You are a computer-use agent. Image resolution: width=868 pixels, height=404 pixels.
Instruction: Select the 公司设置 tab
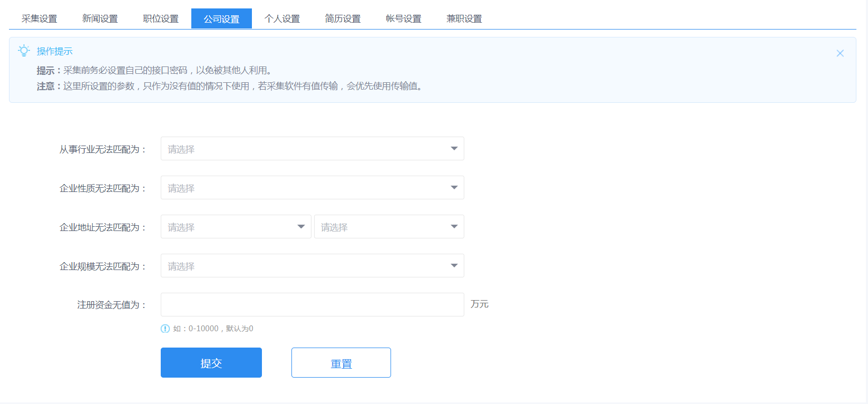coord(221,18)
